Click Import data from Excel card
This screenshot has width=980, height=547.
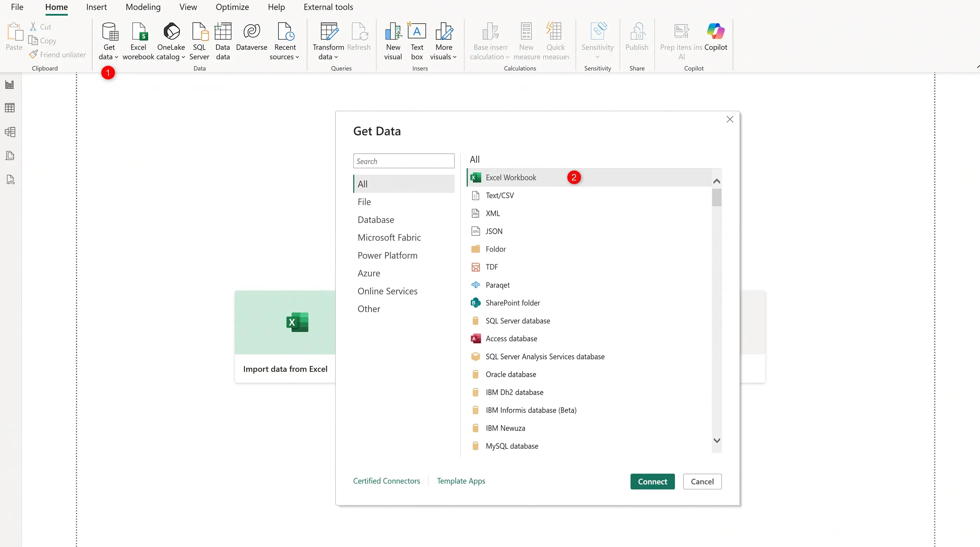(x=285, y=336)
